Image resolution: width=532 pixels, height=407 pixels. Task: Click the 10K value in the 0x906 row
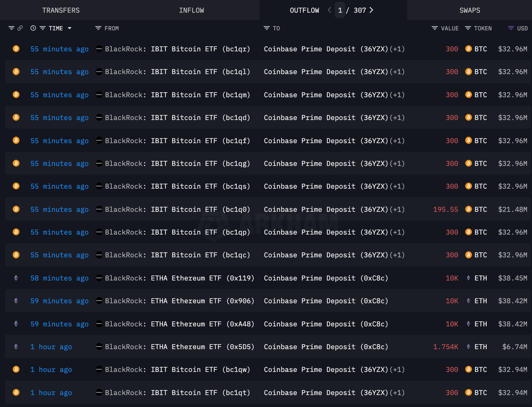tap(452, 301)
